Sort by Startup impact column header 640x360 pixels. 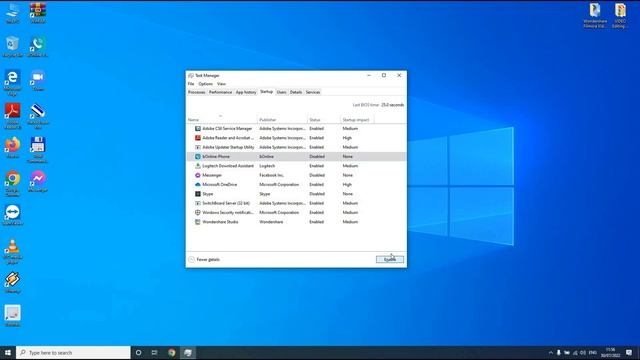point(357,120)
